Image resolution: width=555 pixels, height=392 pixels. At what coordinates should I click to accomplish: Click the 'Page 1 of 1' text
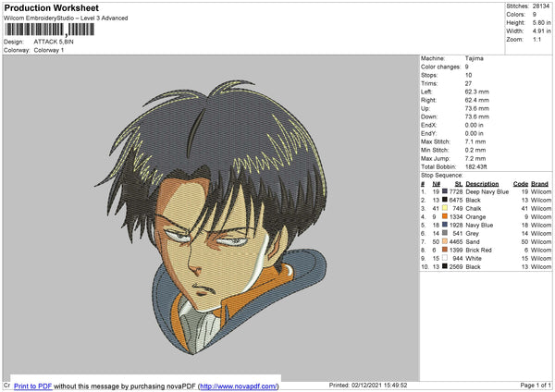[x=536, y=386]
